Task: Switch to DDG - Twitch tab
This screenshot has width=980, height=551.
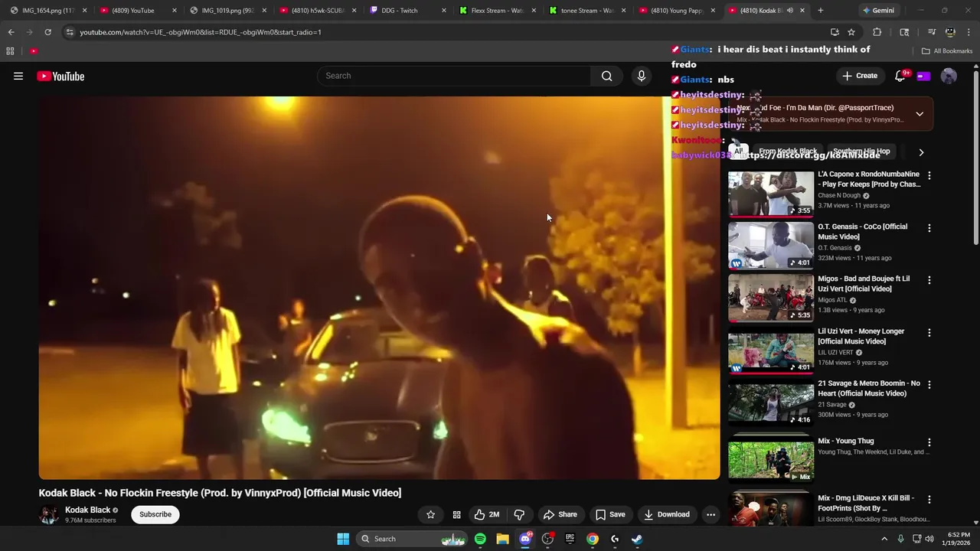Action: [x=407, y=11]
